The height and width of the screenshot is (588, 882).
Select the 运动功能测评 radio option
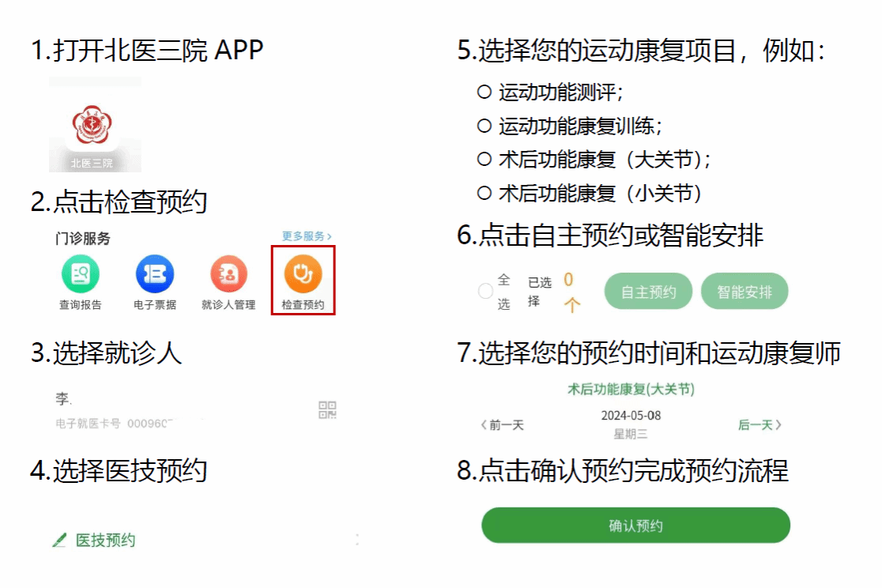[x=484, y=92]
